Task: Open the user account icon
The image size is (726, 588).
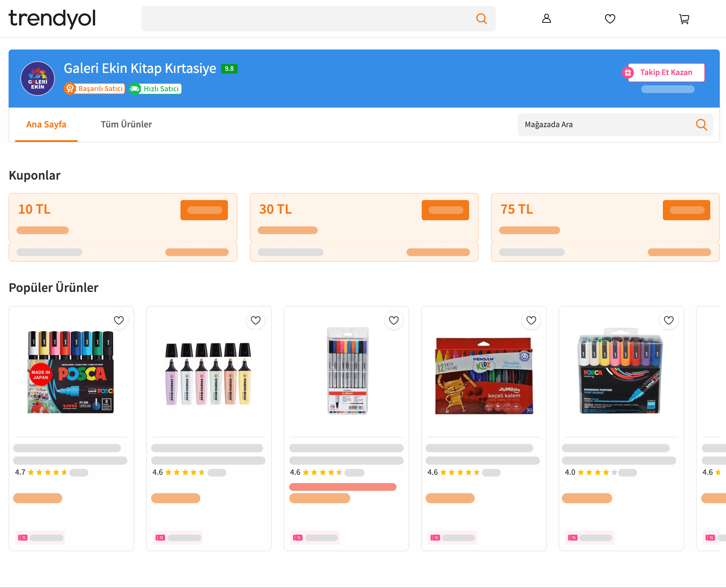Action: (546, 19)
